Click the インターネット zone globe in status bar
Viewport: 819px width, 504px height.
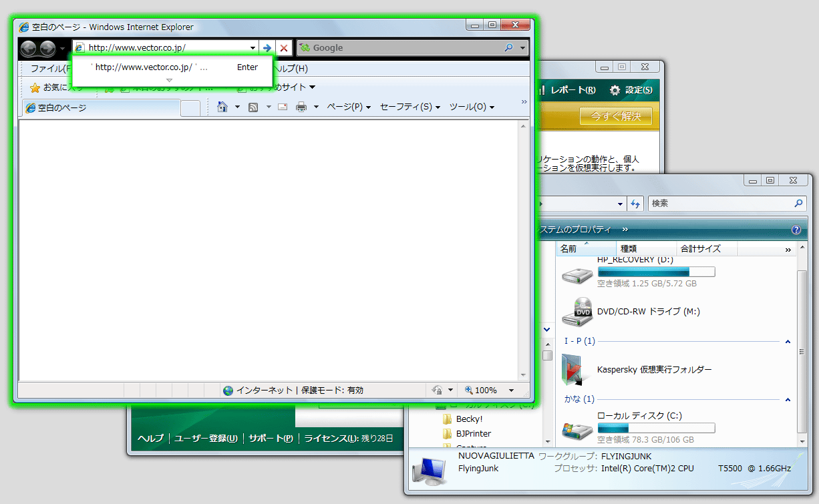(228, 391)
